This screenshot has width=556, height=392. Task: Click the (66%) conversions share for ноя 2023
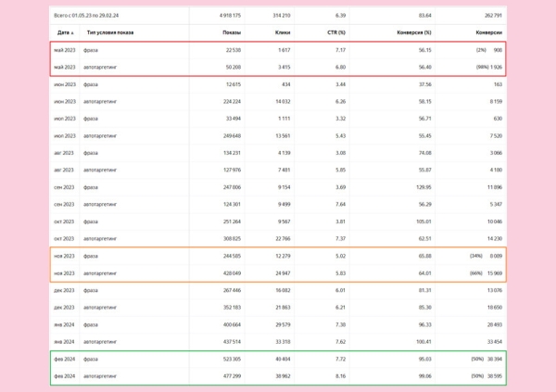click(x=476, y=272)
